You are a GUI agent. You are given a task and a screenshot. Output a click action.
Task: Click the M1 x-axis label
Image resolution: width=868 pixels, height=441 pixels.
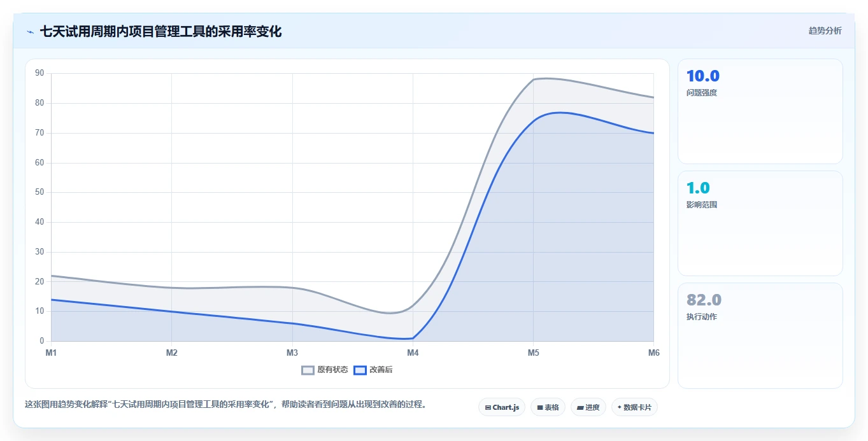pos(51,353)
